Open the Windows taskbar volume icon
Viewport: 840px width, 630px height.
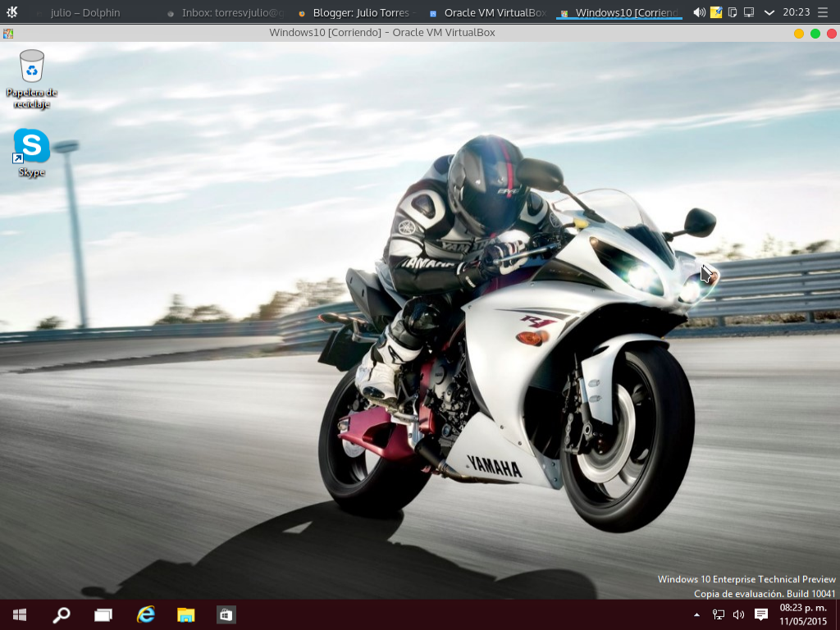(x=739, y=615)
